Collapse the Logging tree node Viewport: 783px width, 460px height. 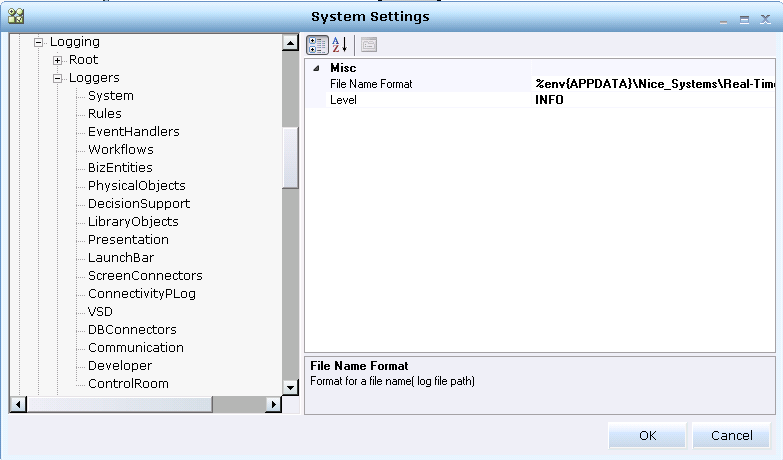[40, 42]
